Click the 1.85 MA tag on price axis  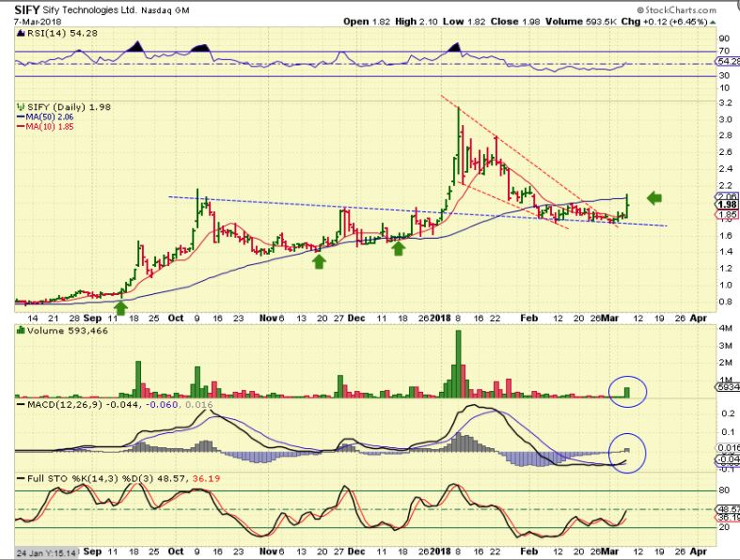(728, 214)
